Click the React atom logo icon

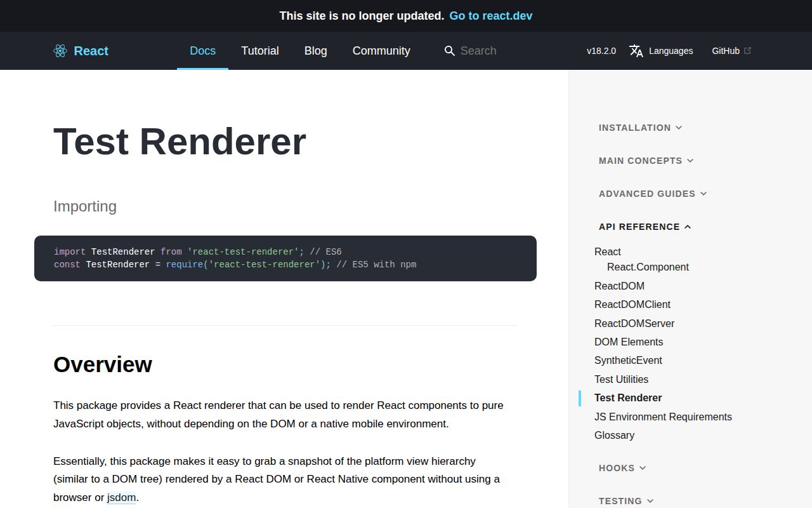pos(60,51)
